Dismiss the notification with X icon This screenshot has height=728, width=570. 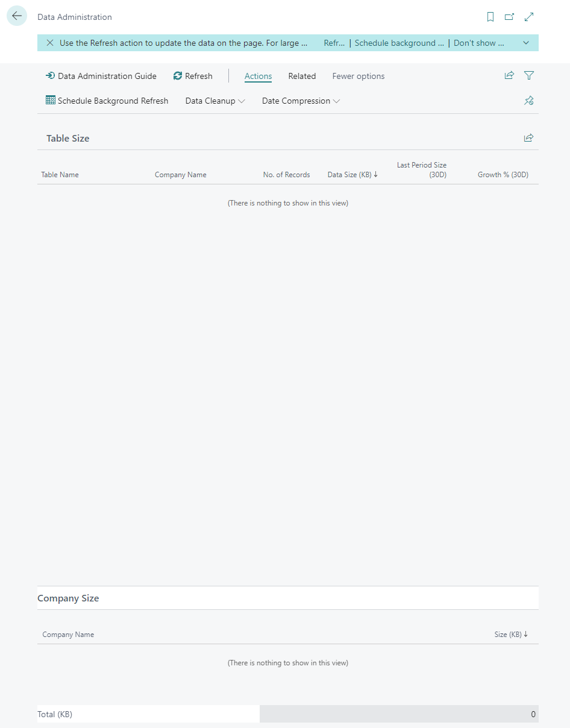[50, 43]
